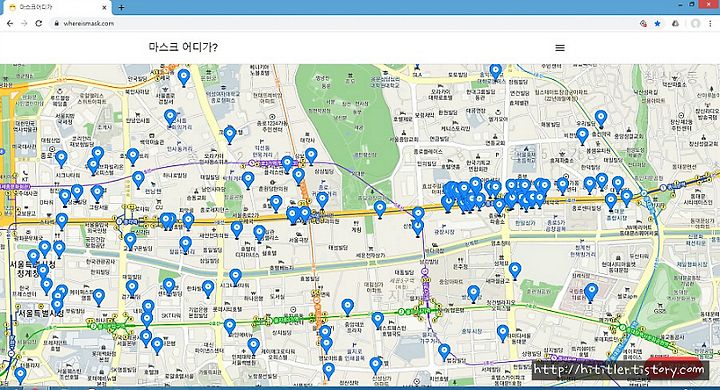The image size is (720, 390).
Task: Open the Chrome profile avatar
Action: 695,23
